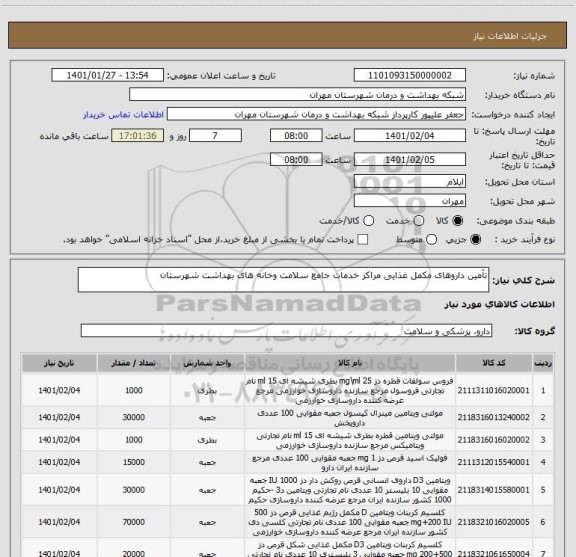Click the remaining time 17:01:36 countdown box
This screenshot has height=557, width=576.
click(x=138, y=136)
